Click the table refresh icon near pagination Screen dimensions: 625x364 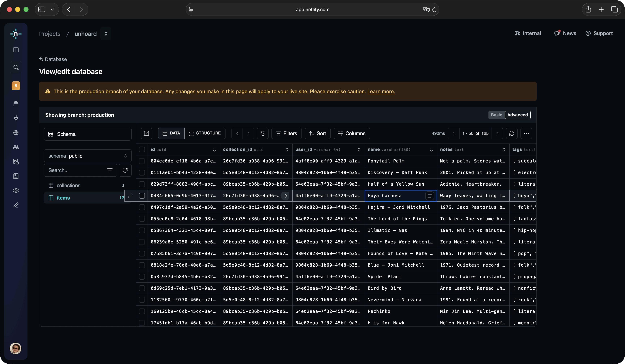tap(512, 134)
